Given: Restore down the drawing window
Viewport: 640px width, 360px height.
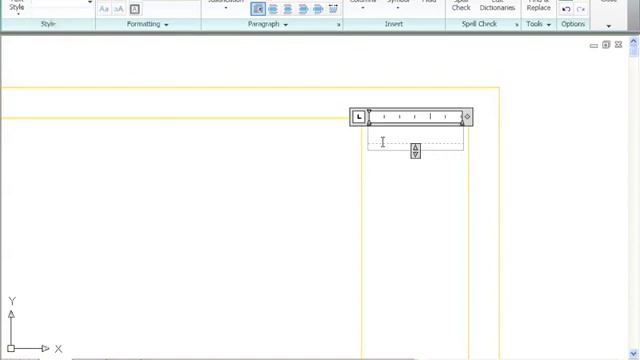Looking at the screenshot, I should 606,44.
